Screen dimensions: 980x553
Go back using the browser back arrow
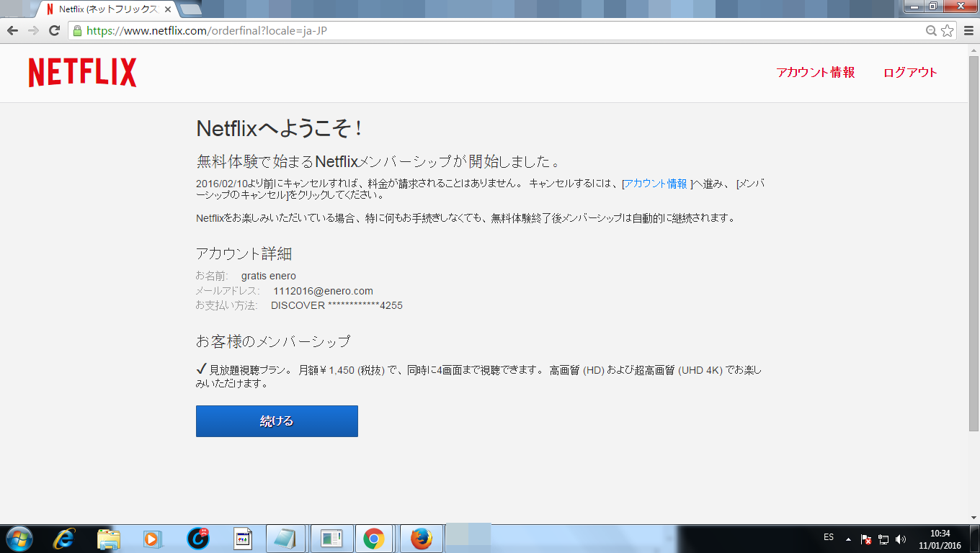(12, 30)
